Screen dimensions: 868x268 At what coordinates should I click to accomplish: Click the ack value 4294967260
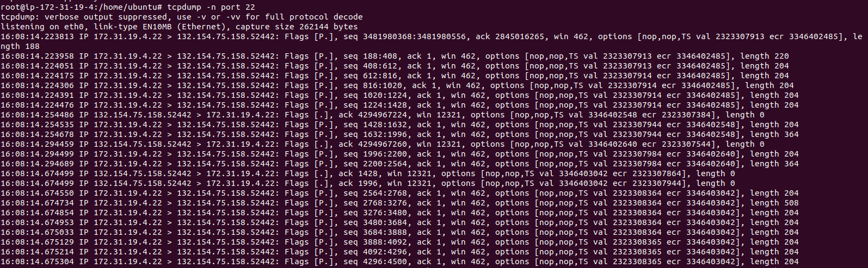coord(383,144)
